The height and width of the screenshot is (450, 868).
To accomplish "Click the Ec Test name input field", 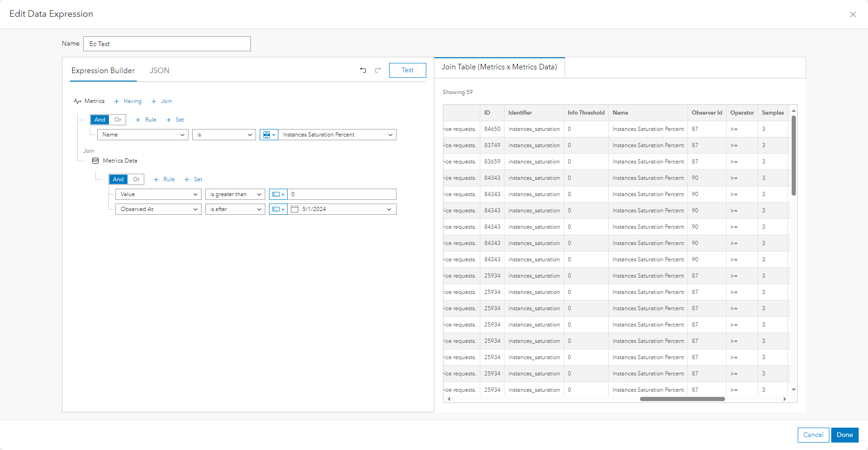I will coord(167,43).
